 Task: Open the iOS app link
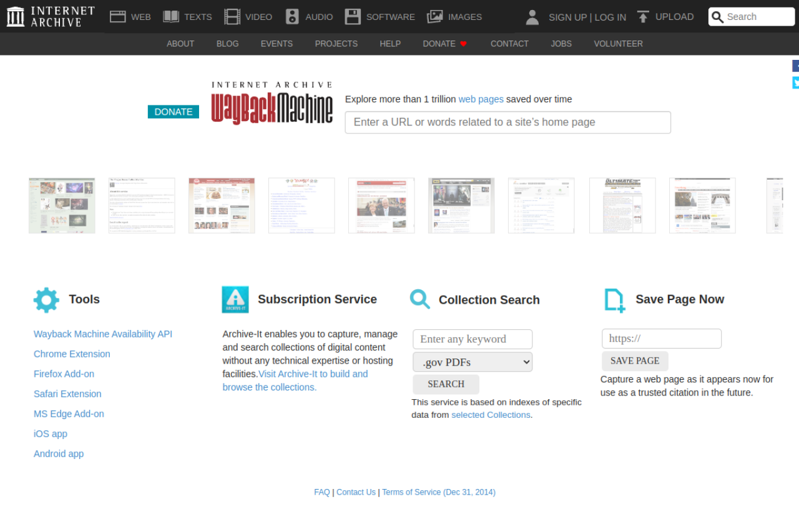tap(51, 434)
